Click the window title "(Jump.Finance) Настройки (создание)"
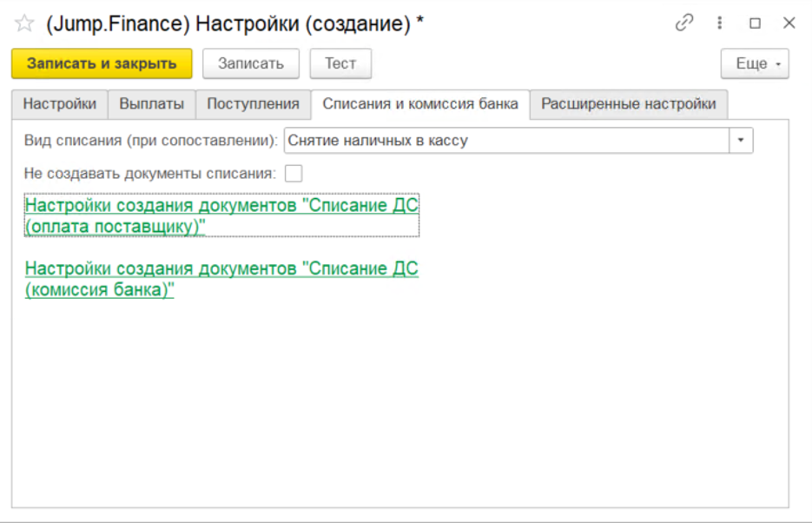This screenshot has height=523, width=812. [x=234, y=23]
